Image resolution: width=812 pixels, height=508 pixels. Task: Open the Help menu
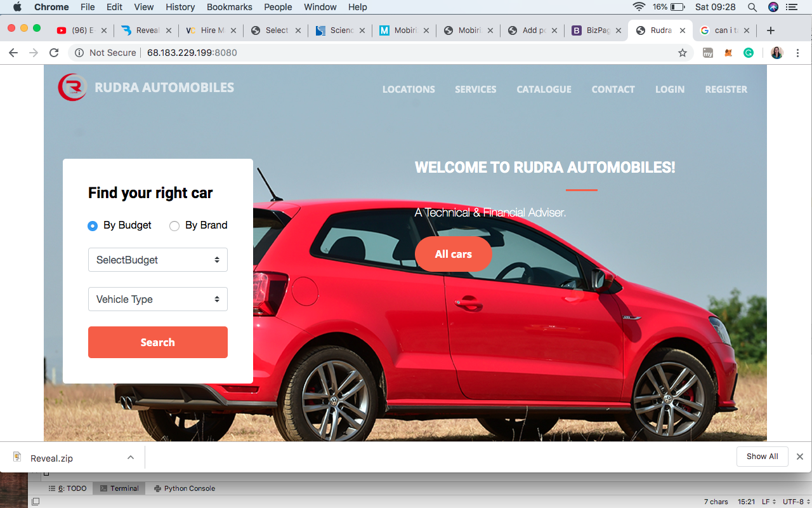coord(358,7)
